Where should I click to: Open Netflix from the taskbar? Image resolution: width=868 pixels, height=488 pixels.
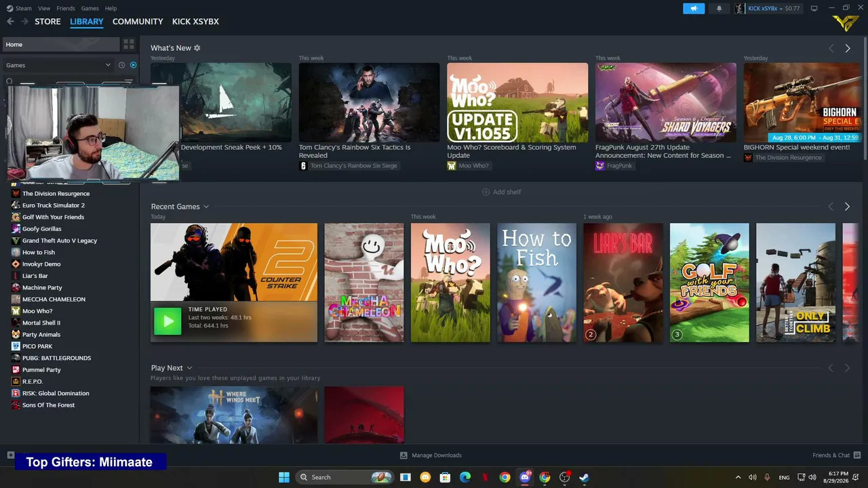(x=485, y=477)
